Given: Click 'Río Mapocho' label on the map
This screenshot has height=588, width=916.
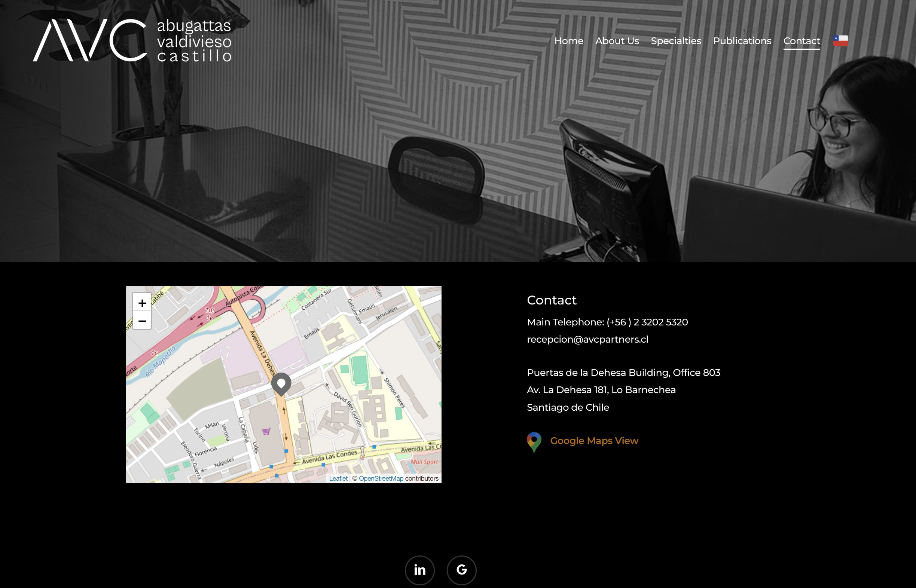Looking at the screenshot, I should 160,362.
